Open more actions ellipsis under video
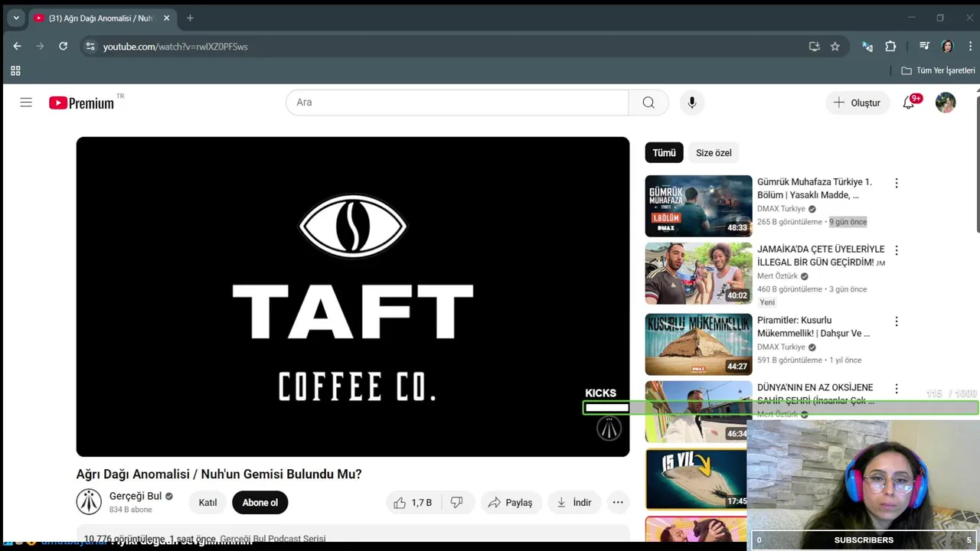This screenshot has height=551, width=980. tap(618, 503)
